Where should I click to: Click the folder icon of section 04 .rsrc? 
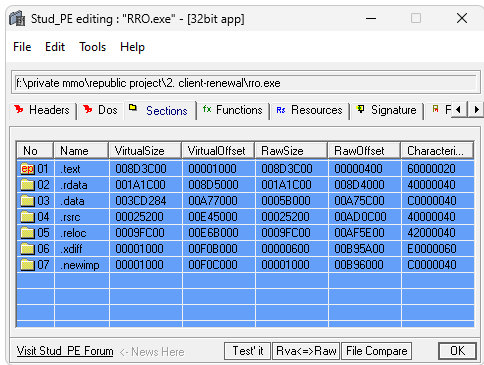coord(27,217)
